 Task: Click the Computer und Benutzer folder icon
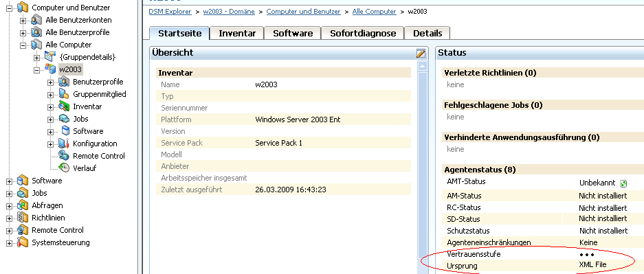(23, 8)
